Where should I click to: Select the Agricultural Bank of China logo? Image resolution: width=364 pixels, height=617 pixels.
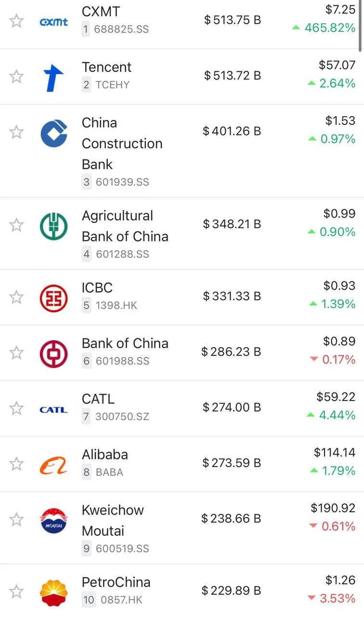pyautogui.click(x=53, y=226)
